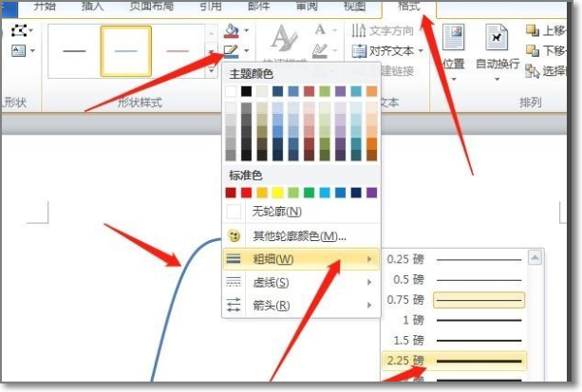This screenshot has width=582, height=392.
Task: Pick the black theme color swatch
Action: (x=247, y=91)
